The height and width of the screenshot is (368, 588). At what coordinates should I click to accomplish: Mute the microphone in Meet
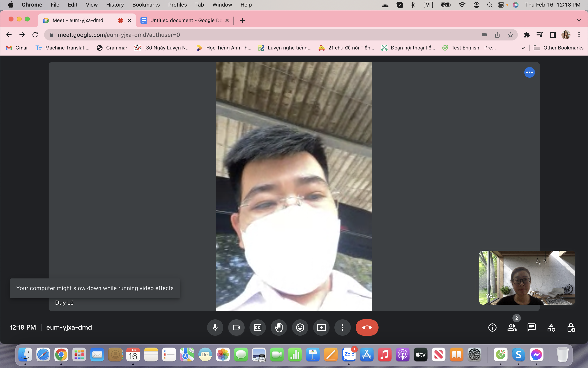tap(215, 327)
